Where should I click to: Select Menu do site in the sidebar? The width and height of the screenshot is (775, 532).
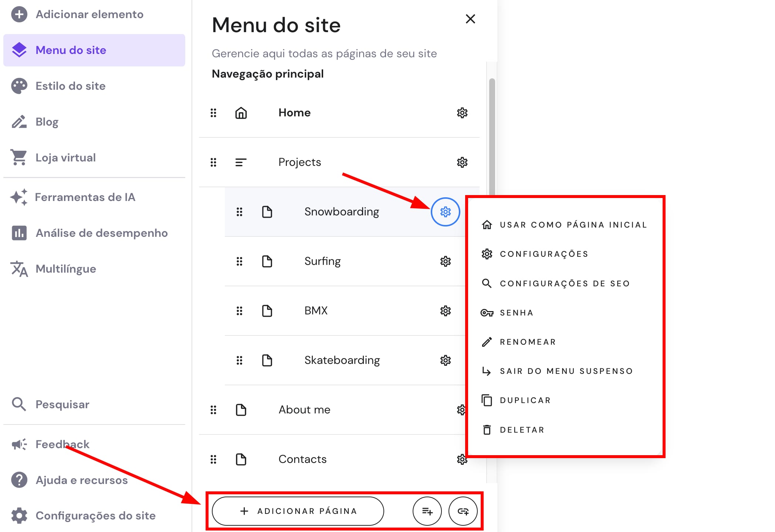70,50
